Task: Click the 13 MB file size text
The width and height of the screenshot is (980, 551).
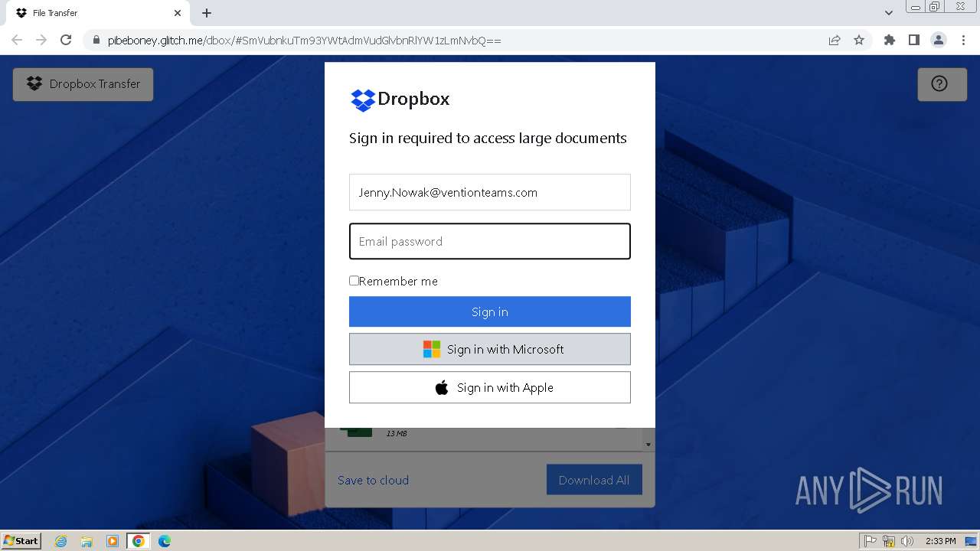Action: pos(397,434)
